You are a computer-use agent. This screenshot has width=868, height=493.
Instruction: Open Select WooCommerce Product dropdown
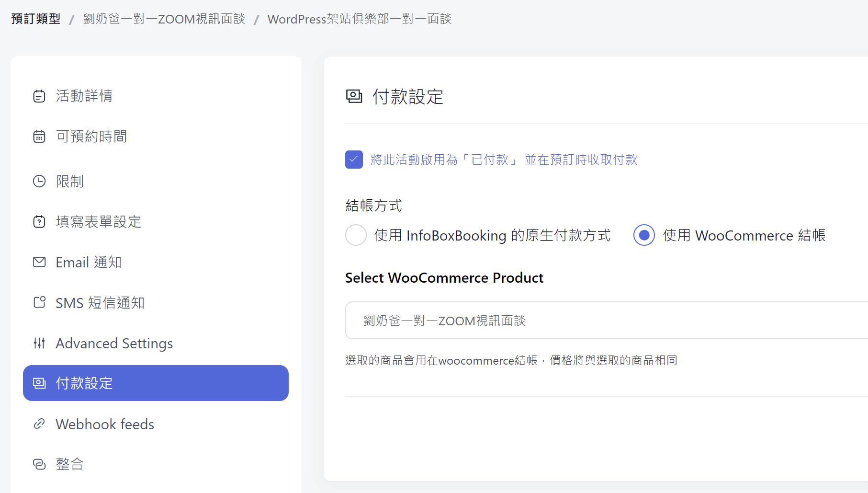(607, 321)
